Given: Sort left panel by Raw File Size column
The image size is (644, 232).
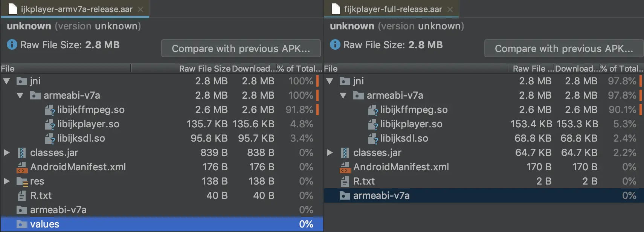Looking at the screenshot, I should (204, 69).
